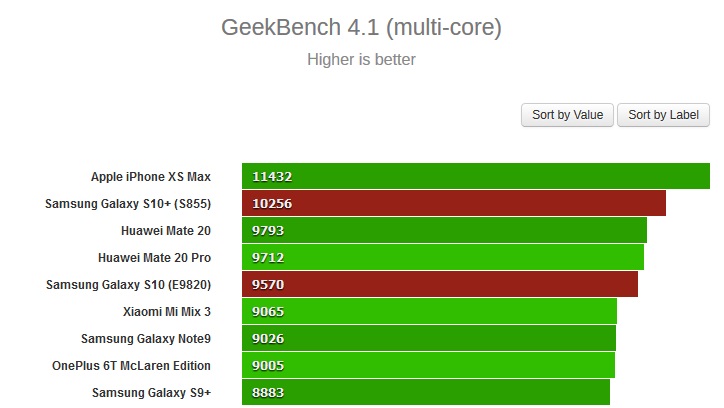Image resolution: width=724 pixels, height=408 pixels.
Task: Click the Samsung Galaxy Note9 bar
Action: tap(428, 338)
